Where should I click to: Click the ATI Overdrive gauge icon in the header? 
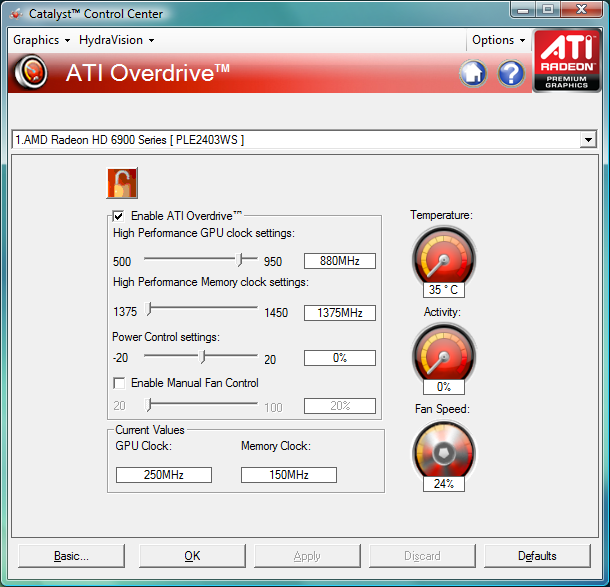tap(31, 72)
